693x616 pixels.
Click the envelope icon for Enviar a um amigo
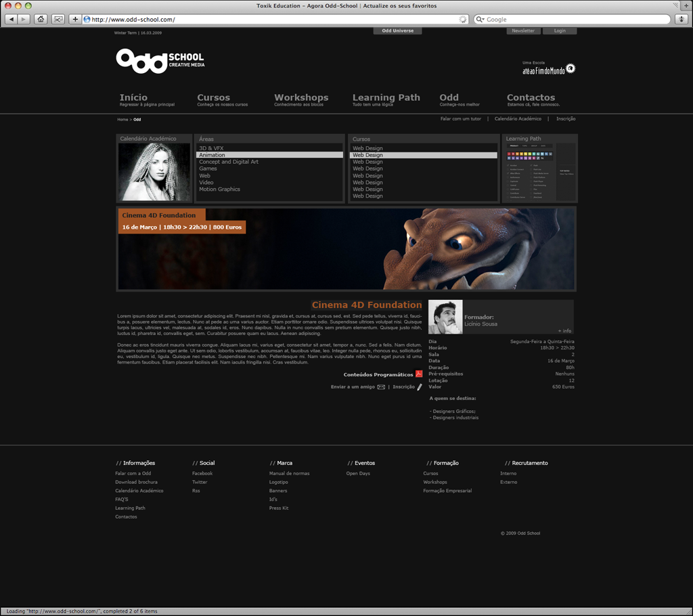(381, 387)
